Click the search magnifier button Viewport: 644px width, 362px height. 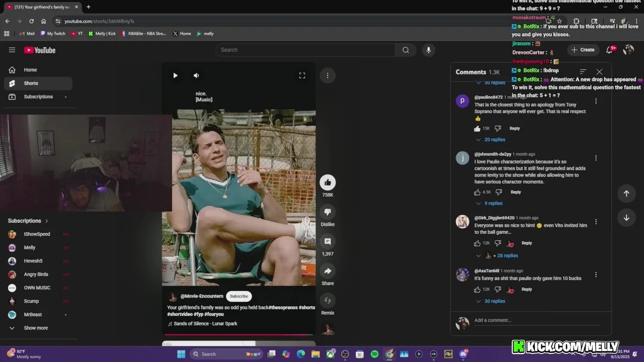coord(406,50)
